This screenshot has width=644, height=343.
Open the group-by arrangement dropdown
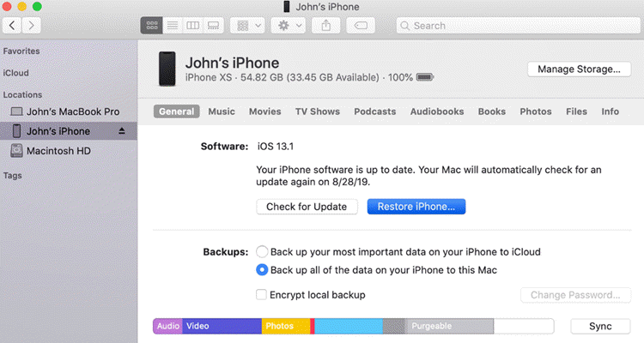point(247,26)
